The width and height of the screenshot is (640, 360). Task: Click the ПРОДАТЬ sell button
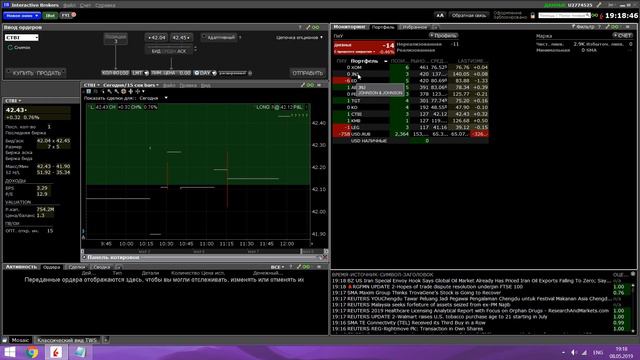click(x=50, y=73)
